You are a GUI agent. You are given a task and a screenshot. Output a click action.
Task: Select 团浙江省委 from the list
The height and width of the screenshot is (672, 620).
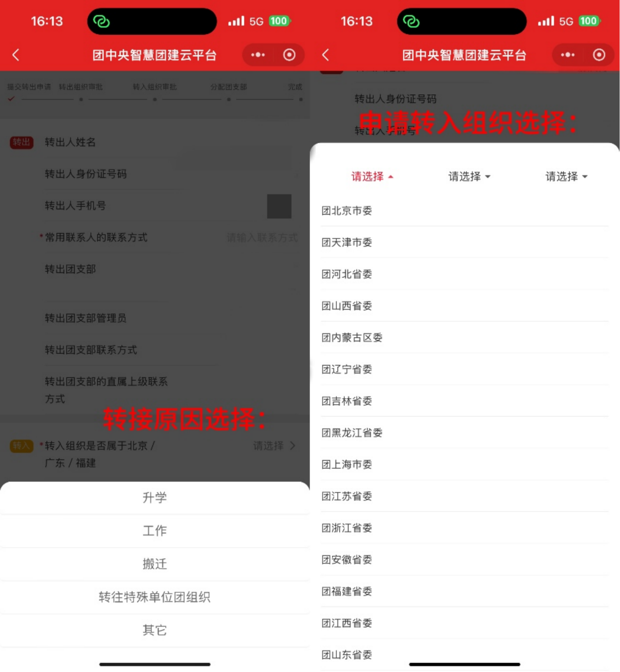pyautogui.click(x=465, y=528)
